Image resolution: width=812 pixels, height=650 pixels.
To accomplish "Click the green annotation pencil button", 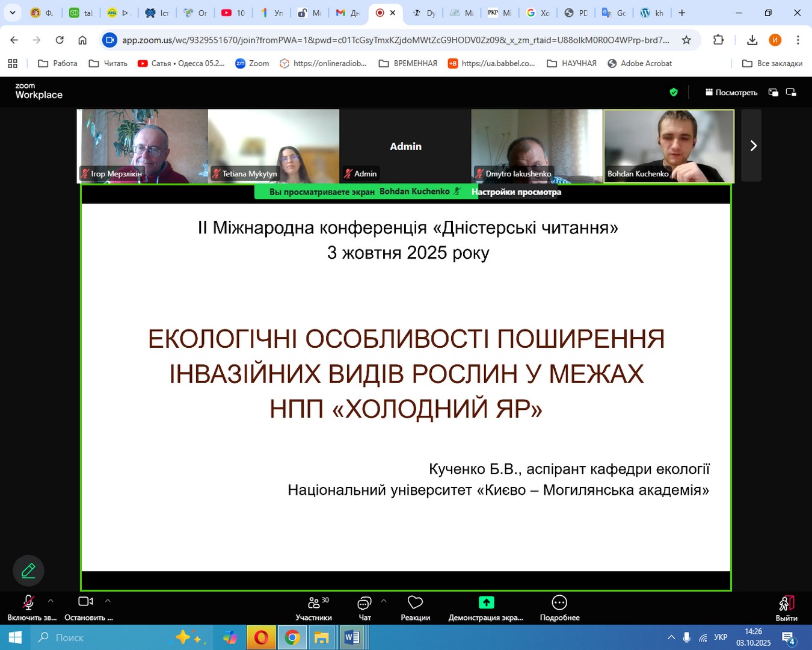I will [28, 571].
